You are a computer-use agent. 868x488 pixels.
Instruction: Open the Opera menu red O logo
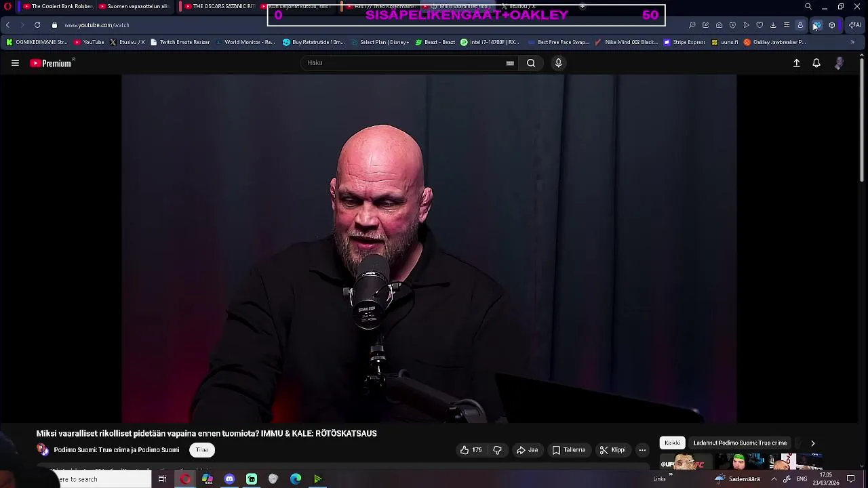point(8,7)
